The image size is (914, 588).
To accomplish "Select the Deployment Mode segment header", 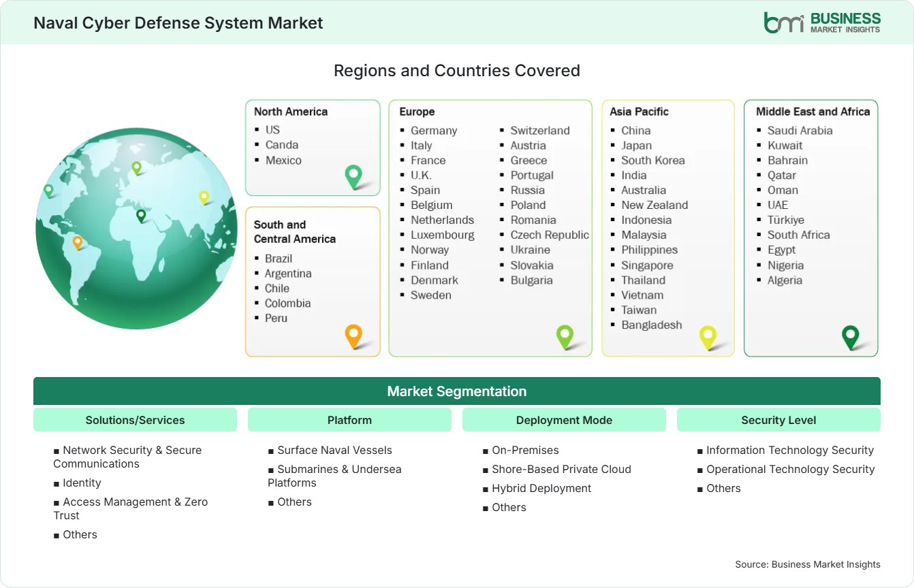I will tap(564, 420).
